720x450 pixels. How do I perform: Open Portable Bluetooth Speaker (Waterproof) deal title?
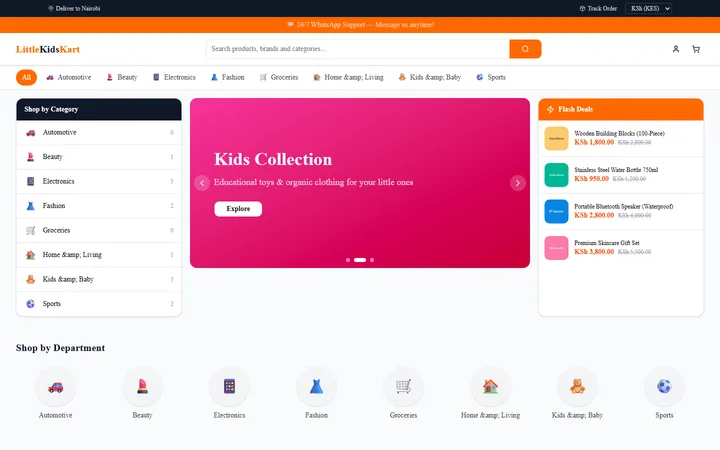tap(624, 206)
